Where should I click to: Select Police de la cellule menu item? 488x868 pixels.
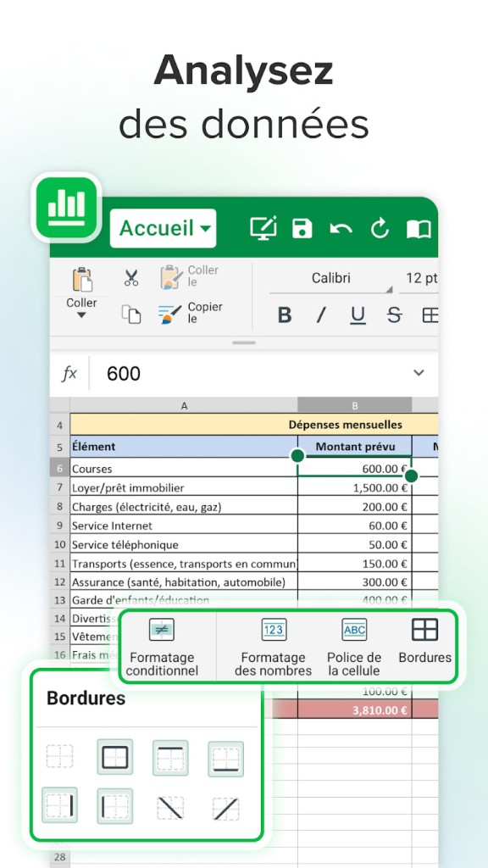coord(354,647)
